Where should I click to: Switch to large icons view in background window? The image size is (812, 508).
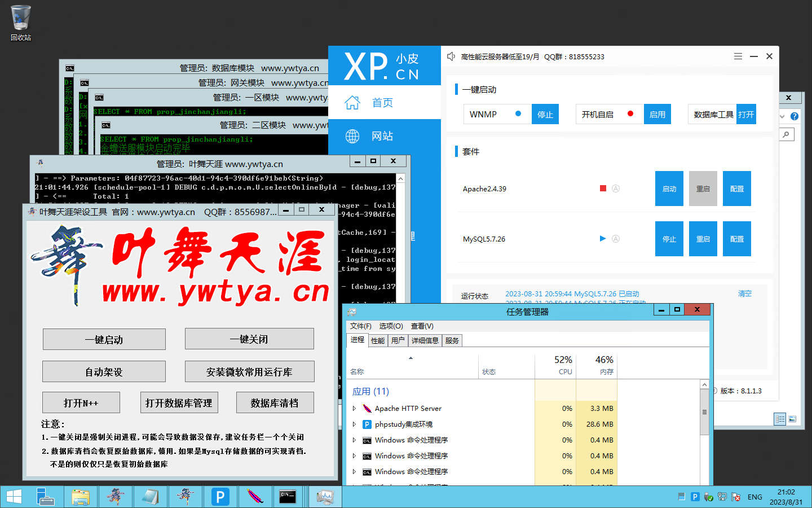pyautogui.click(x=792, y=419)
